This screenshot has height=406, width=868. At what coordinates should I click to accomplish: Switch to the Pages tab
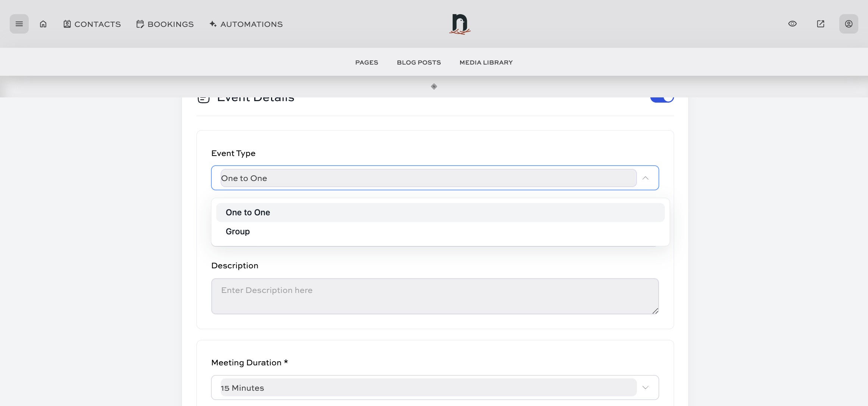coord(367,63)
